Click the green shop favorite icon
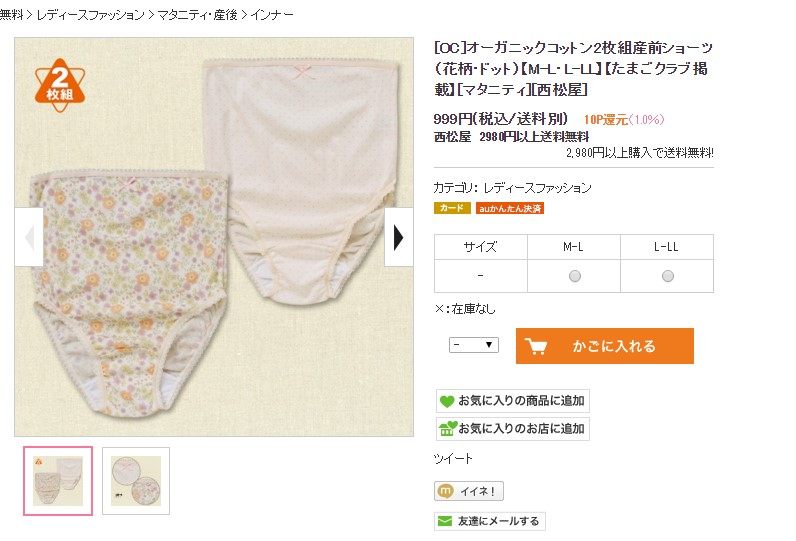This screenshot has width=796, height=541. click(x=446, y=429)
